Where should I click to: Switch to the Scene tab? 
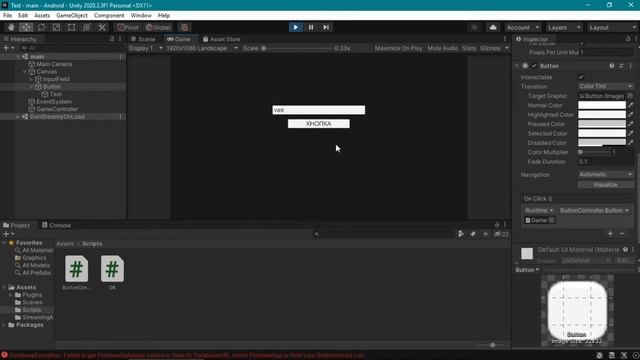pyautogui.click(x=143, y=39)
